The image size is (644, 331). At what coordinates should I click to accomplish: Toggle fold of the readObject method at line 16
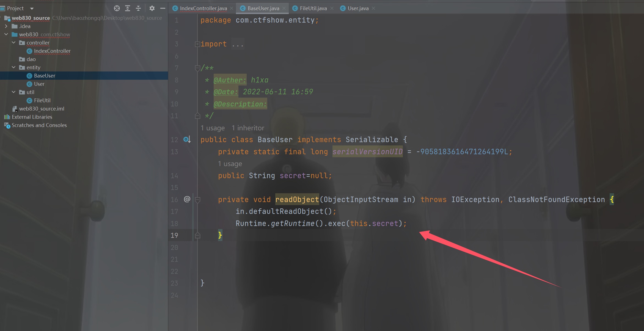(197, 200)
